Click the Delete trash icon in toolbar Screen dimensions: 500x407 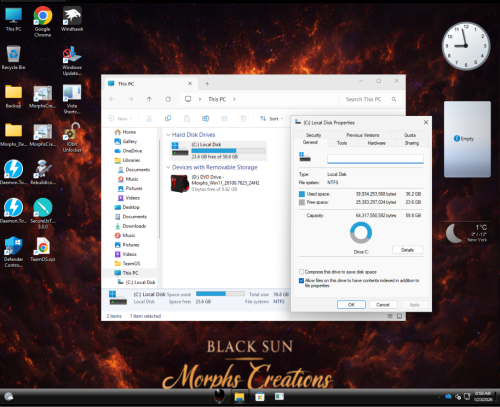click(243, 119)
